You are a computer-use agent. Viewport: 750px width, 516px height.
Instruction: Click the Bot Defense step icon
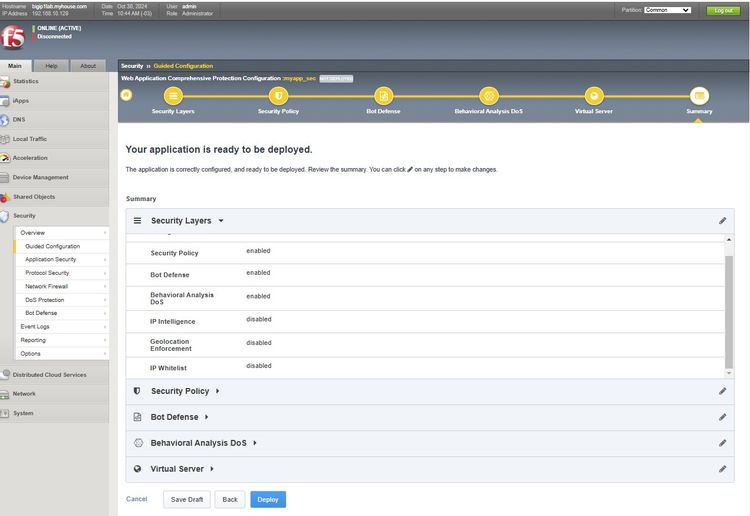point(383,96)
